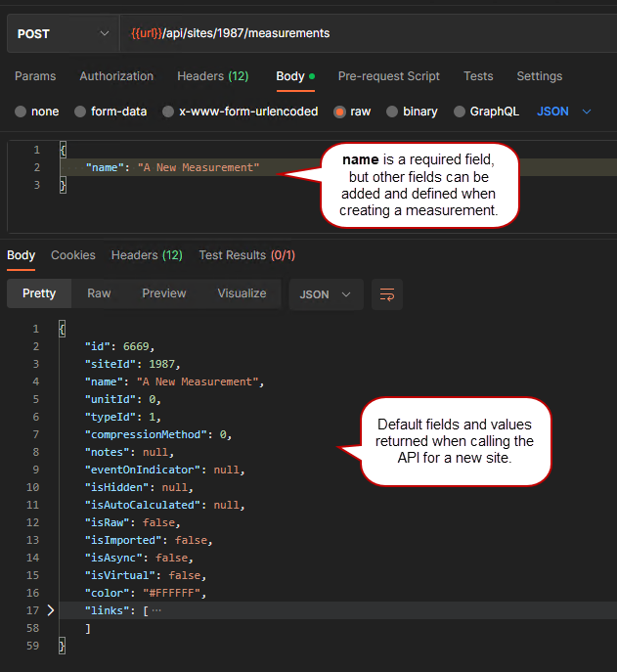Switch to the Params tab
Image resolution: width=617 pixels, height=672 pixels.
(35, 76)
